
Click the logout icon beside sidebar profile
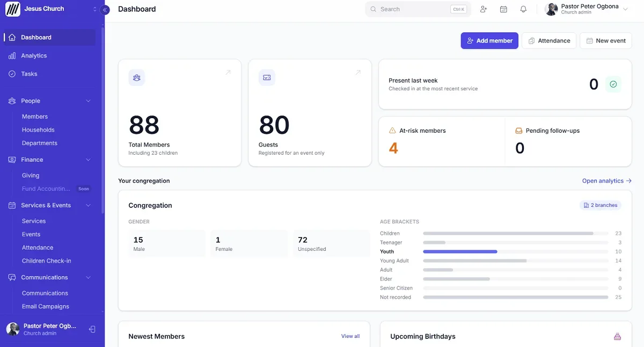(x=92, y=329)
